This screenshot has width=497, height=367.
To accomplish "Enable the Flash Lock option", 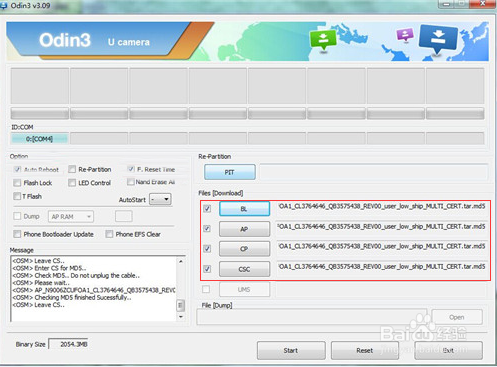I will coord(17,183).
